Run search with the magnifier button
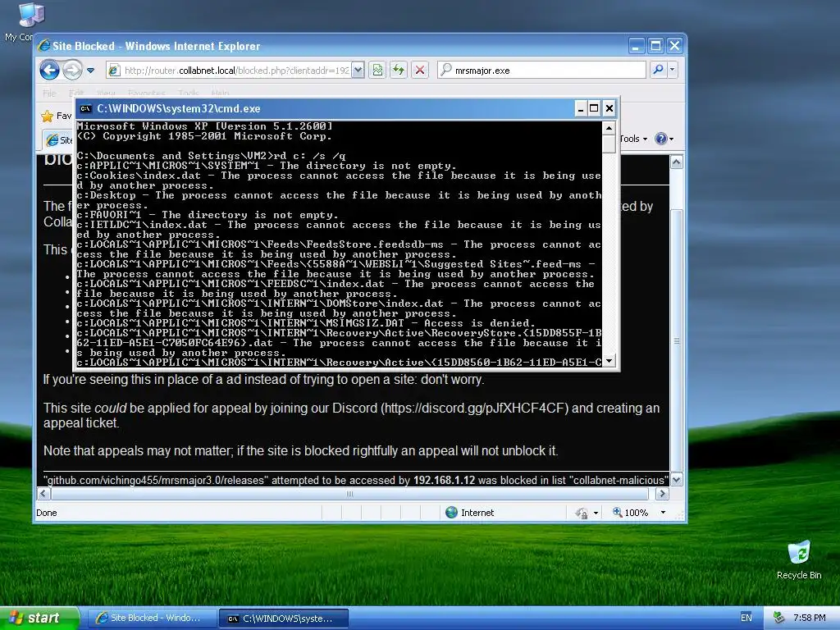Image resolution: width=840 pixels, height=630 pixels. click(x=658, y=70)
